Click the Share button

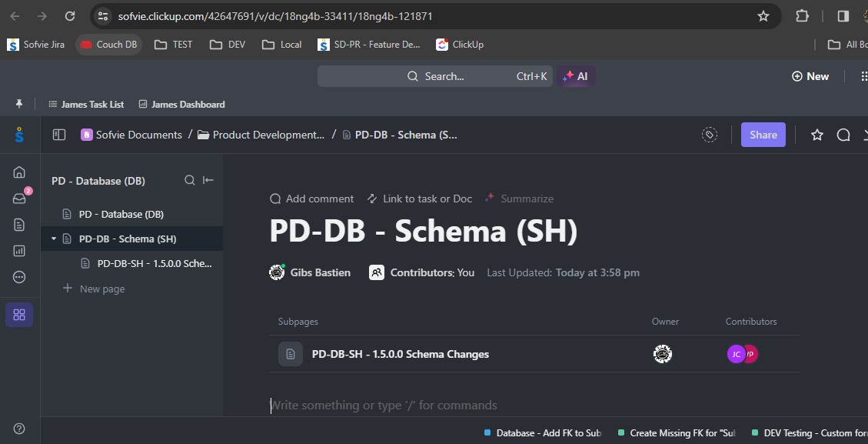(x=763, y=135)
